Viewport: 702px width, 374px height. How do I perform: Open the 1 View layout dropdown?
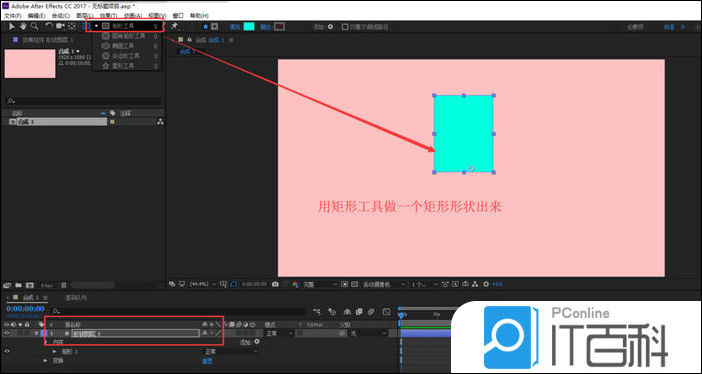pos(424,284)
